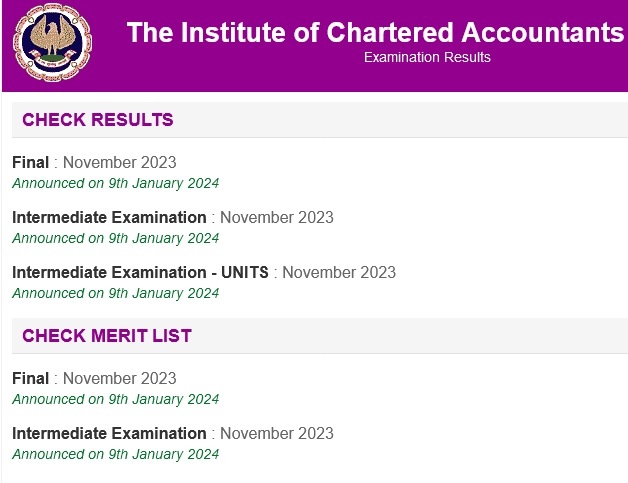Click November 2023 beside Intermediate merit list
This screenshot has height=483, width=628.
pos(277,433)
